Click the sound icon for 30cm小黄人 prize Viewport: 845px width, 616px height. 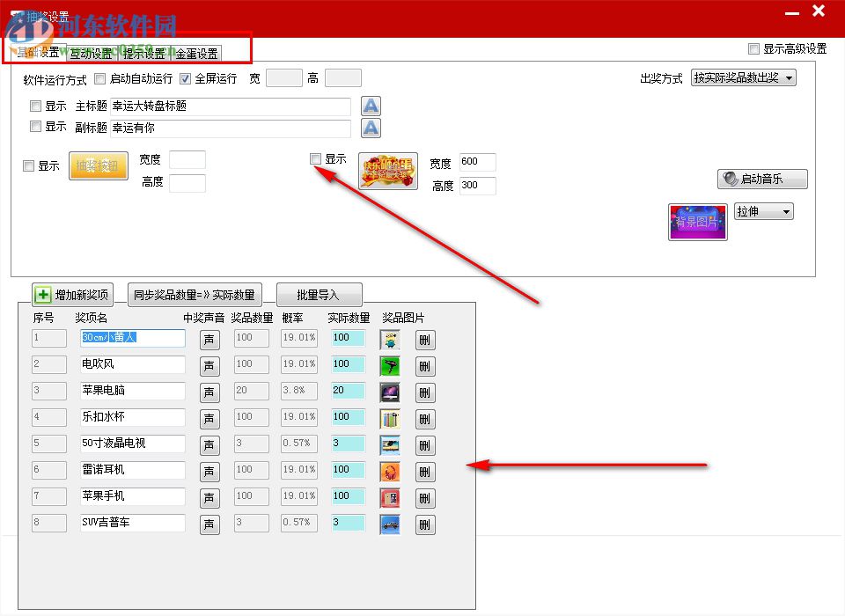point(209,339)
